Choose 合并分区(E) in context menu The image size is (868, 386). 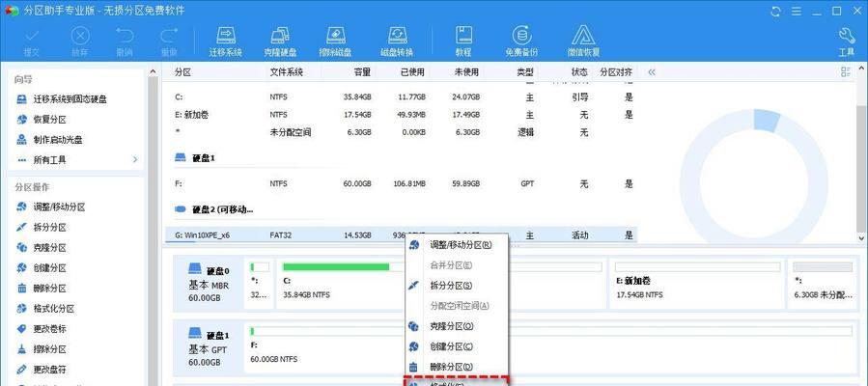coord(457,264)
